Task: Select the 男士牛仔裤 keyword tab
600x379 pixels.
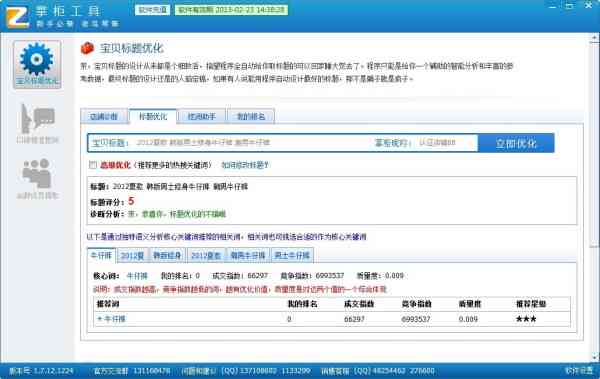Action: pos(292,256)
